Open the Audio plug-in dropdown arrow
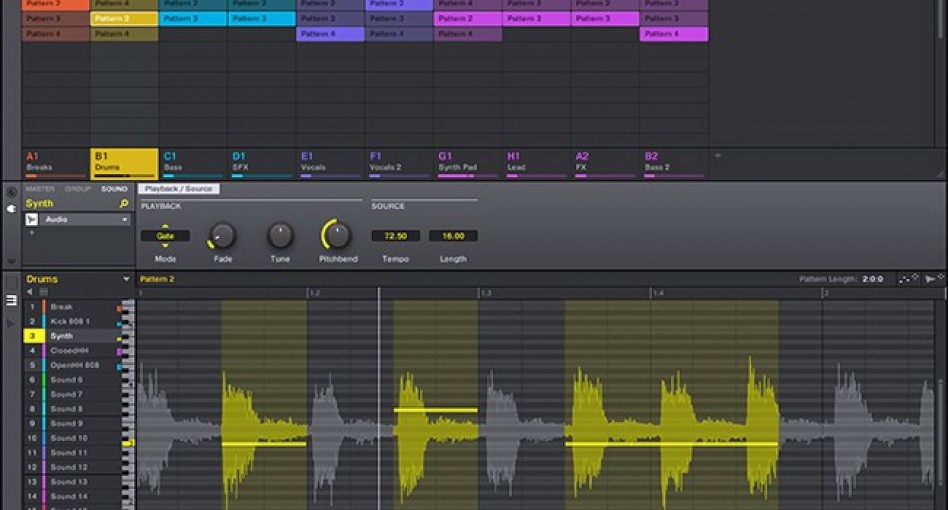 (125, 219)
